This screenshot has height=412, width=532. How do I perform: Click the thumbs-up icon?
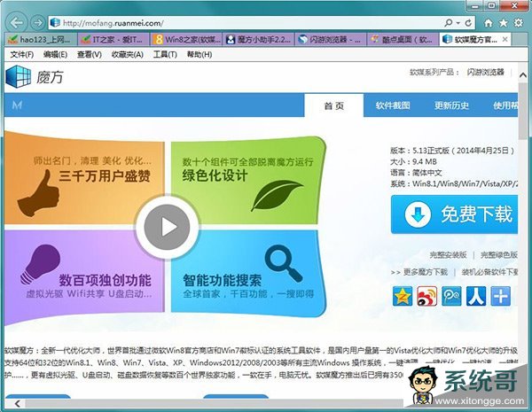click(38, 193)
